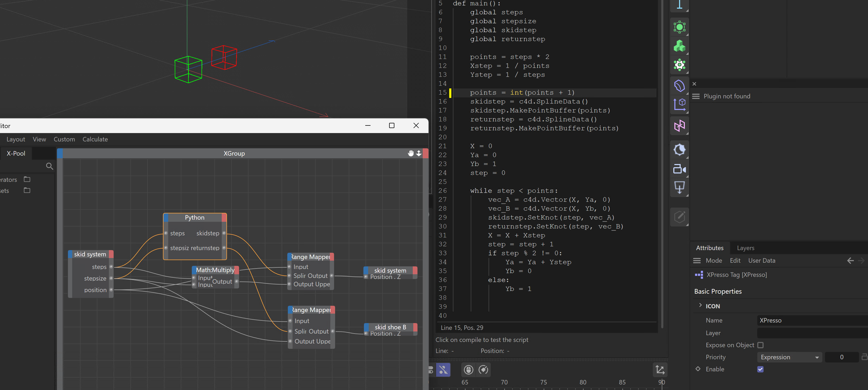Viewport: 868px width, 390px height.
Task: Open the Plugin not found hamburger menu
Action: click(696, 96)
